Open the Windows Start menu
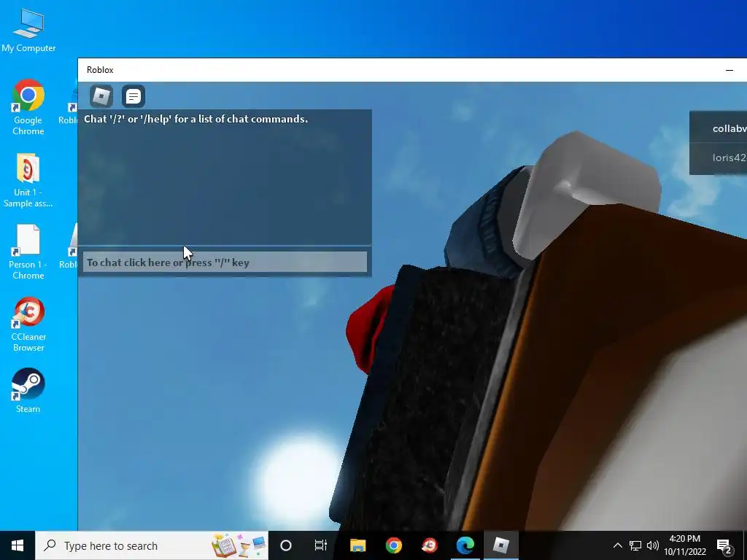Screen dimensions: 747x560 click(x=18, y=545)
